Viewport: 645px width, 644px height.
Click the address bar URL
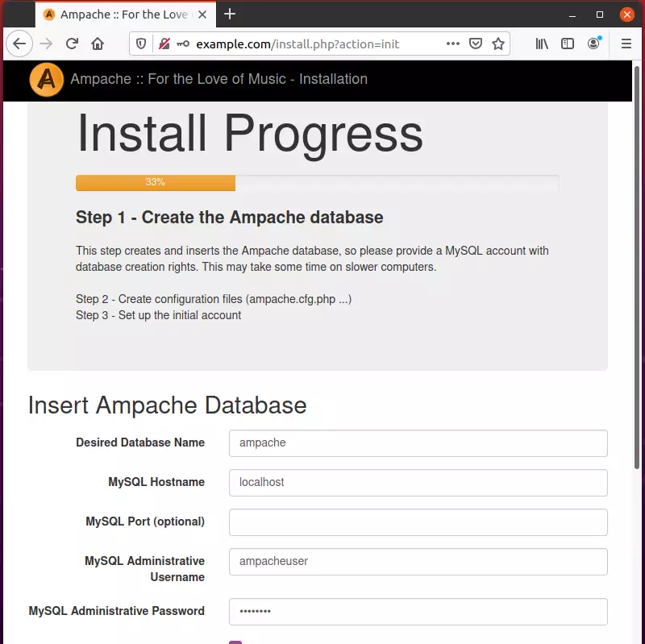[298, 44]
